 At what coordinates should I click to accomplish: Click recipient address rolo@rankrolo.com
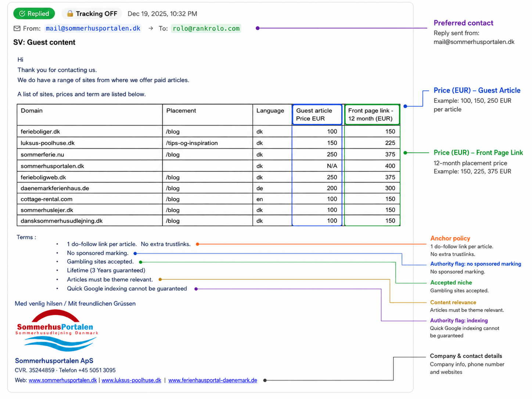(x=206, y=28)
